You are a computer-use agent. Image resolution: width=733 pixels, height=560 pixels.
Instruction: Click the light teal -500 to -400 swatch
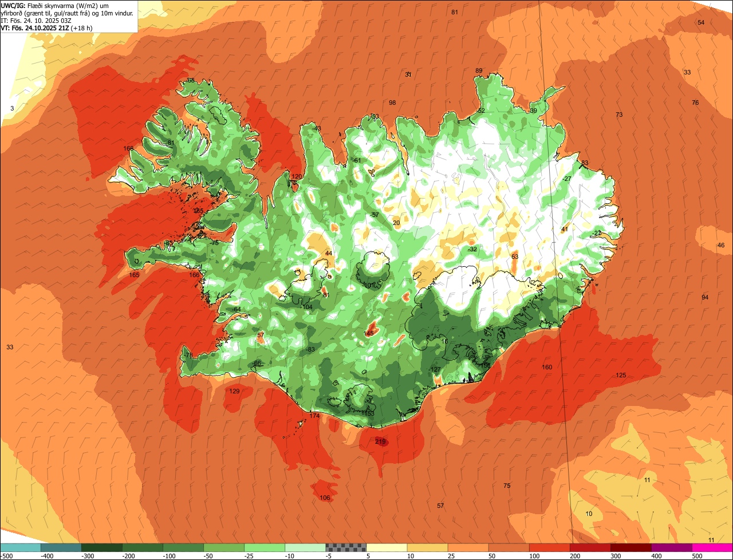pyautogui.click(x=20, y=547)
